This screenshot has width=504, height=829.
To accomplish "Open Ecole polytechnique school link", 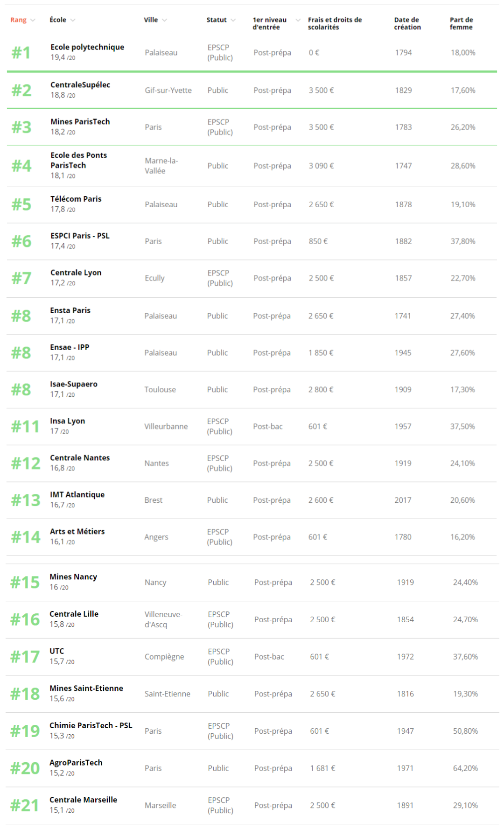I will 87,47.
